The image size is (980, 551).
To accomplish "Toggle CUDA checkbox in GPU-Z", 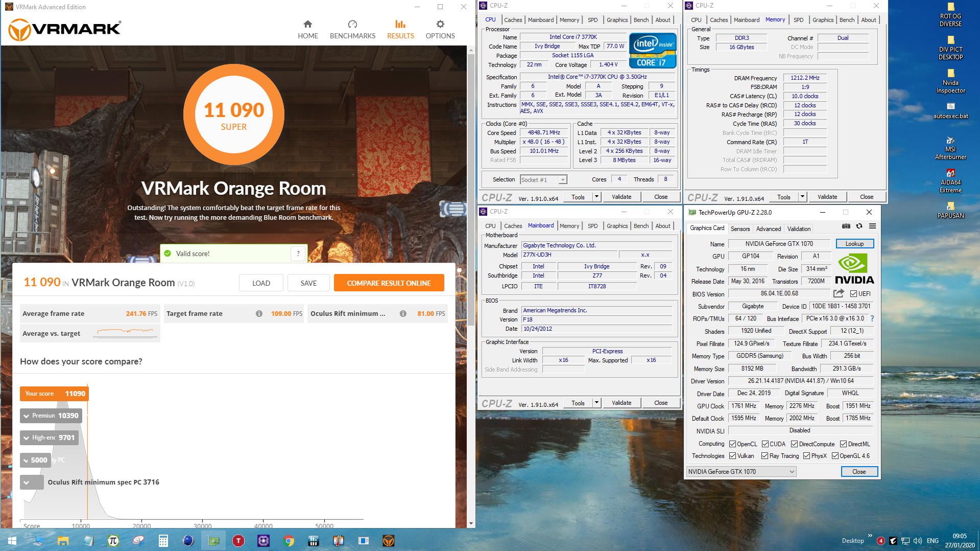I will click(x=765, y=444).
